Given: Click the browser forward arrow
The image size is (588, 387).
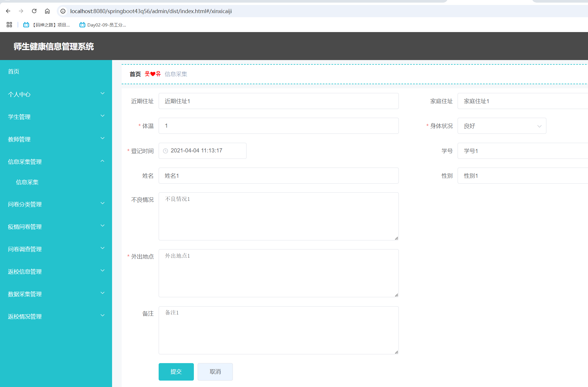Looking at the screenshot, I should tap(21, 11).
